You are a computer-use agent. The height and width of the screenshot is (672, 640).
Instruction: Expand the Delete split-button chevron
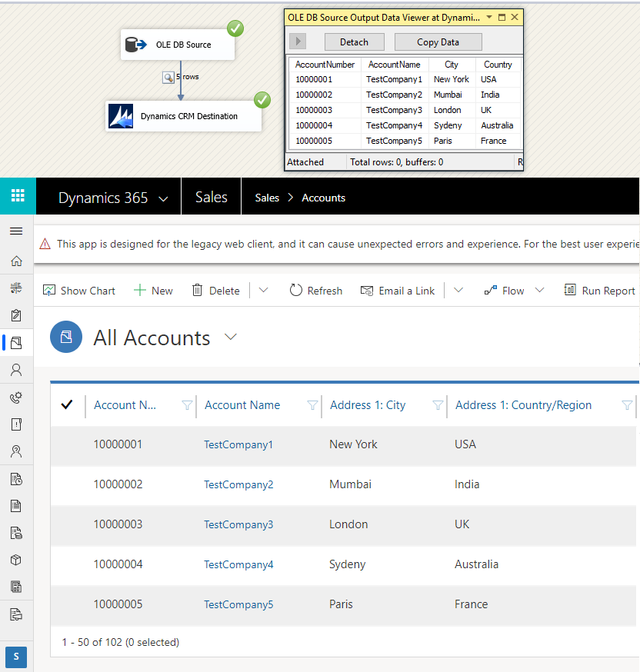point(264,290)
